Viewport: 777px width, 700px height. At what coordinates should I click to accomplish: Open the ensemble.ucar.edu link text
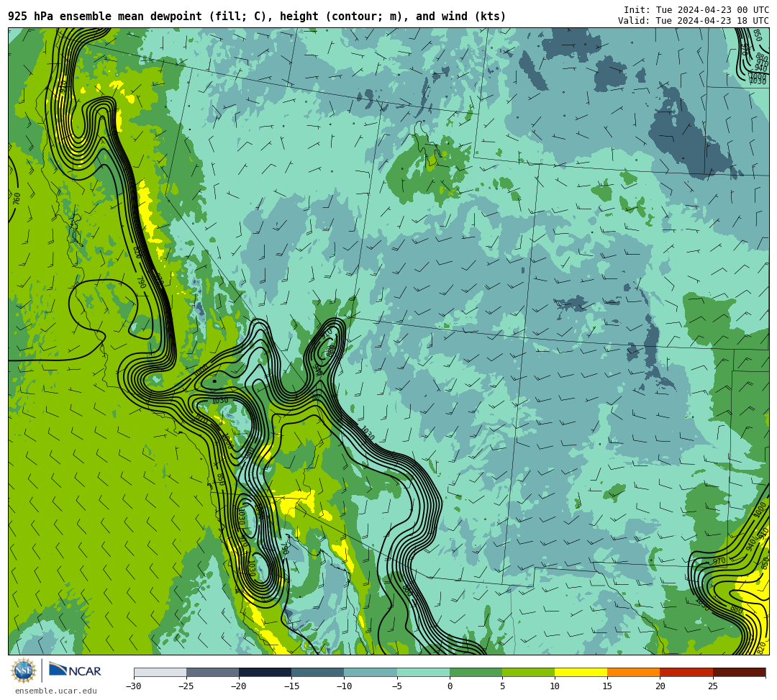click(x=55, y=691)
